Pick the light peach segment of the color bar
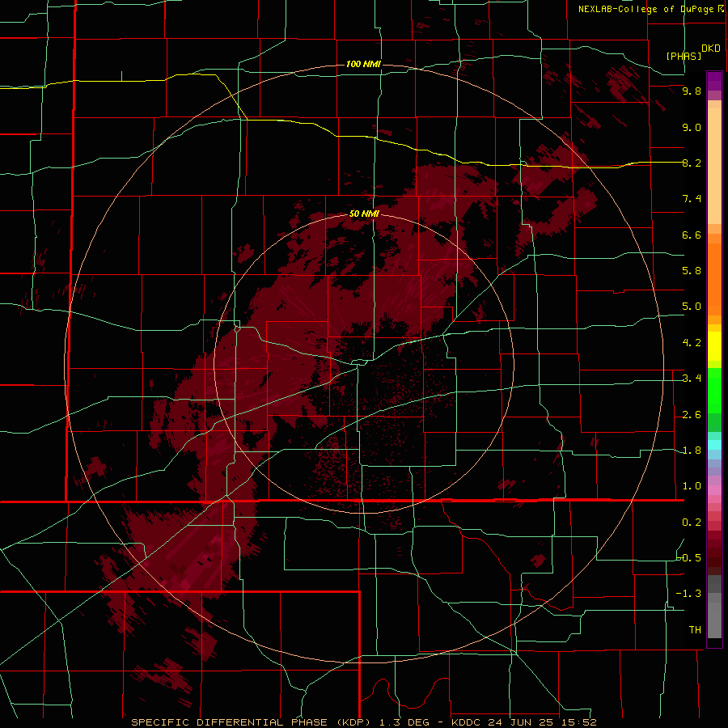Viewport: 728px width, 728px height. point(714,166)
